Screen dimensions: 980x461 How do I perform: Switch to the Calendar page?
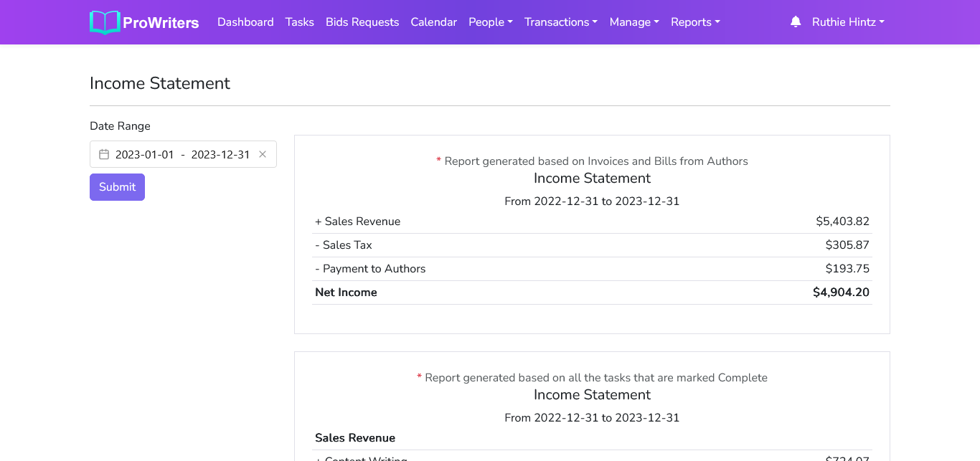click(x=433, y=22)
